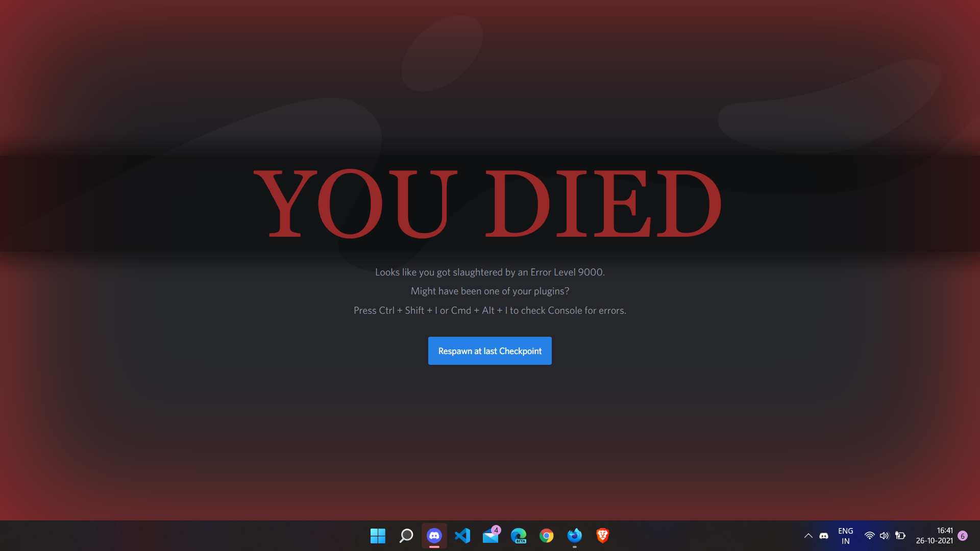The image size is (980, 551).
Task: Launch Visual Studio Code from taskbar
Action: (x=462, y=536)
